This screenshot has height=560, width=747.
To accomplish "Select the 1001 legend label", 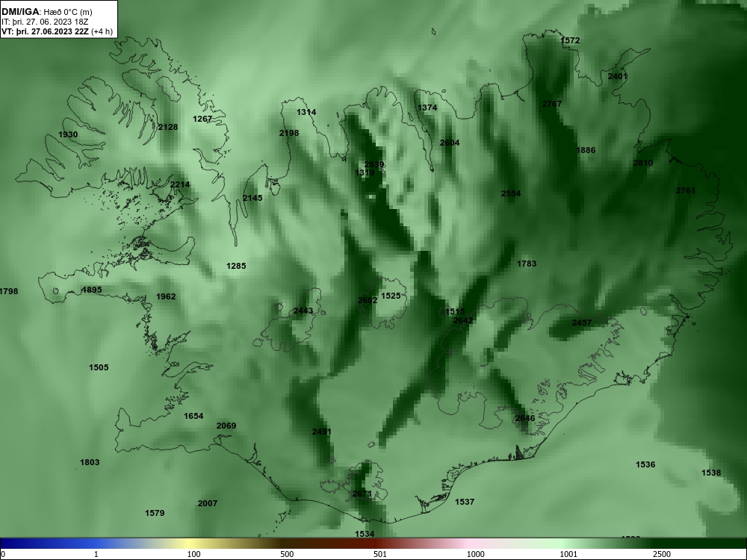I will coord(568,554).
